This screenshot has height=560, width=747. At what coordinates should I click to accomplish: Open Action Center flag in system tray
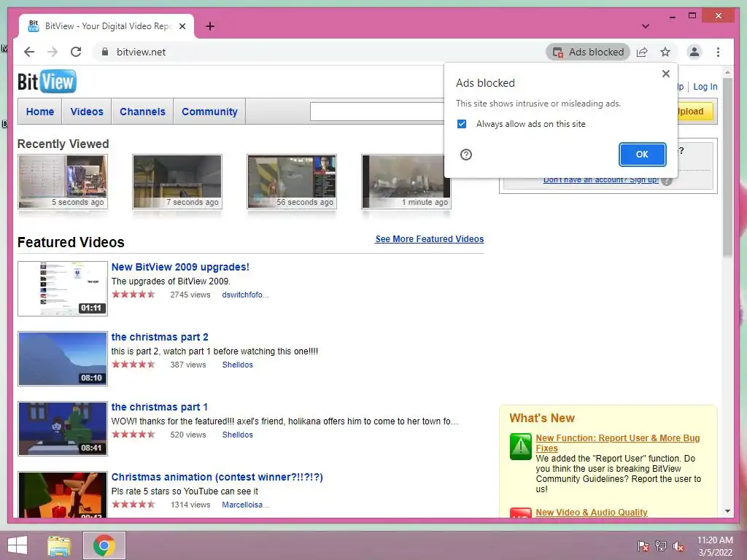[643, 545]
